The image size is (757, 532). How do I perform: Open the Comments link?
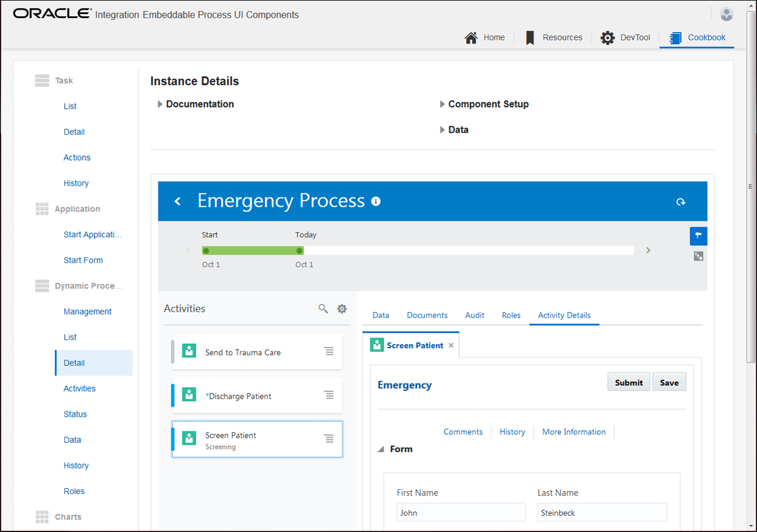(x=463, y=432)
